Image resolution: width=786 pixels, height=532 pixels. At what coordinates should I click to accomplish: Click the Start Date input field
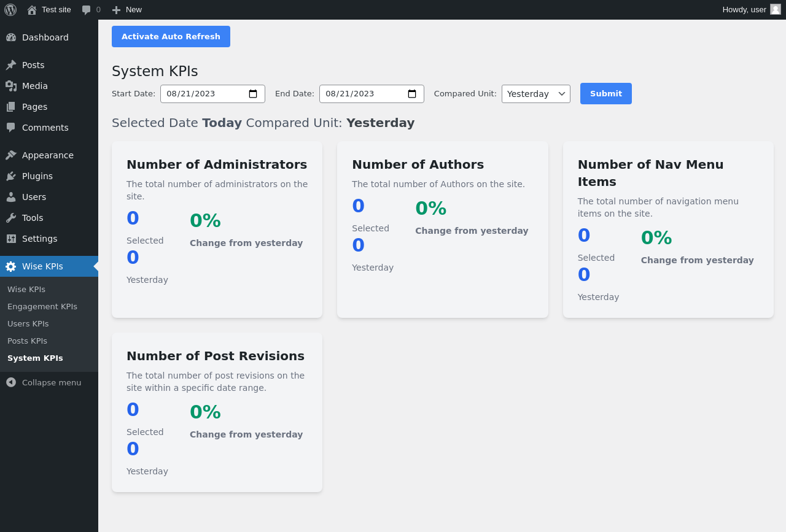(x=212, y=94)
